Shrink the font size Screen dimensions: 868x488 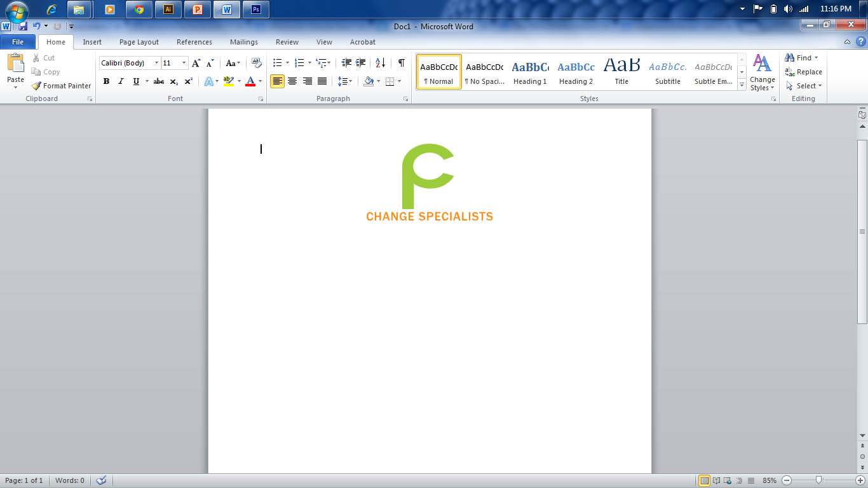tap(210, 63)
